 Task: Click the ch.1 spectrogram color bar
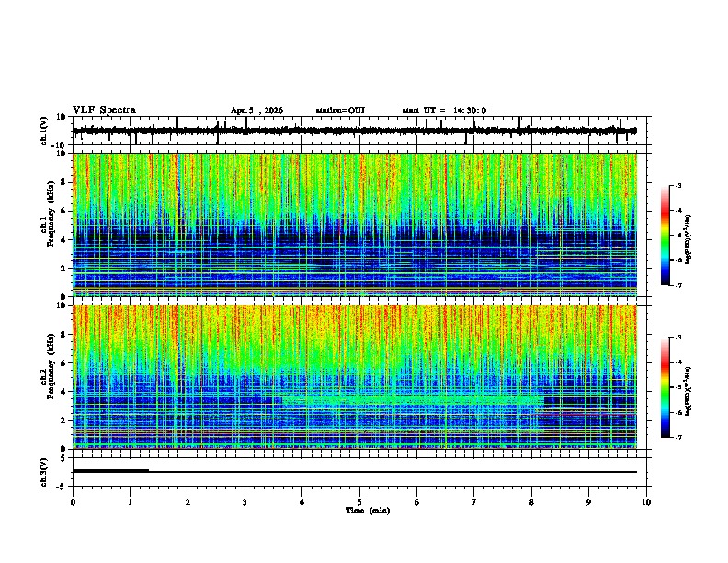pos(665,236)
